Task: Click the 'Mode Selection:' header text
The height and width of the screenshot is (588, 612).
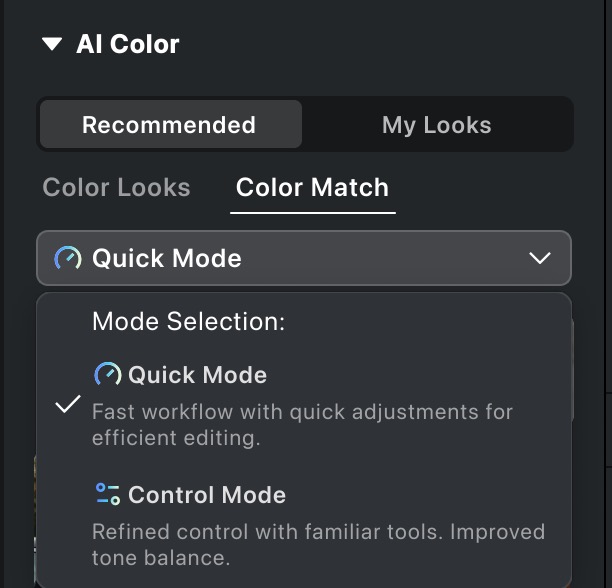Action: [x=189, y=322]
